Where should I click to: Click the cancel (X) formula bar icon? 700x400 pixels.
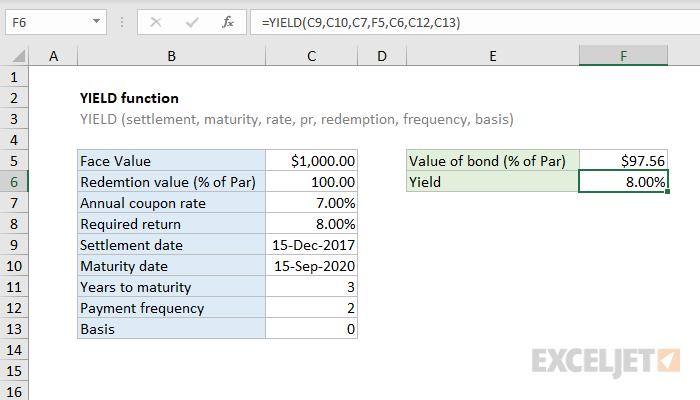tap(156, 21)
